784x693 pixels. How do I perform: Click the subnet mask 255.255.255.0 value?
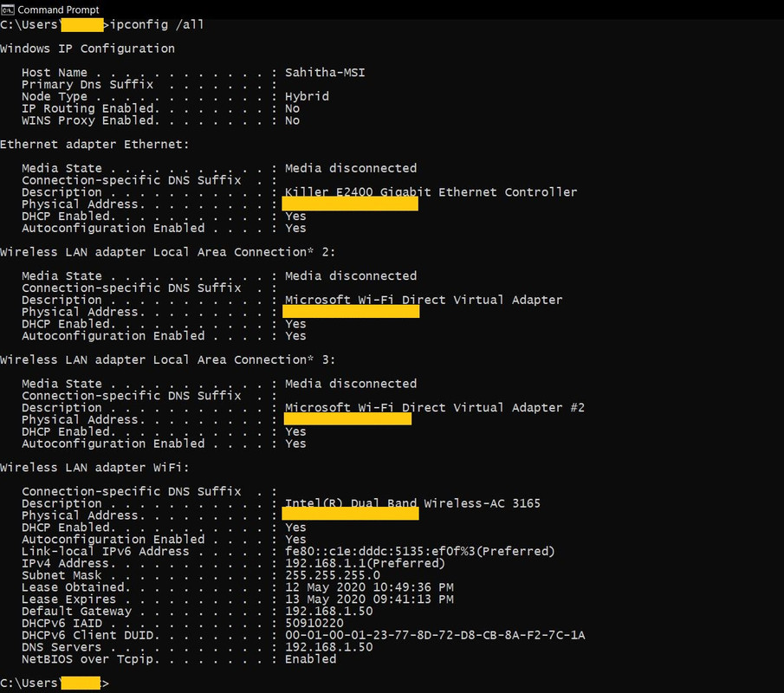click(333, 575)
